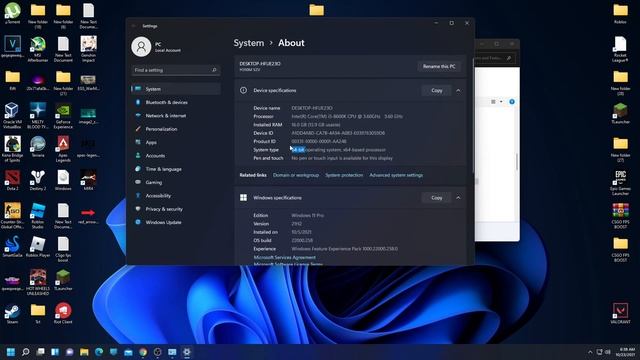Open File Explorer from the taskbar
The width and height of the screenshot is (640, 360).
coord(84,352)
